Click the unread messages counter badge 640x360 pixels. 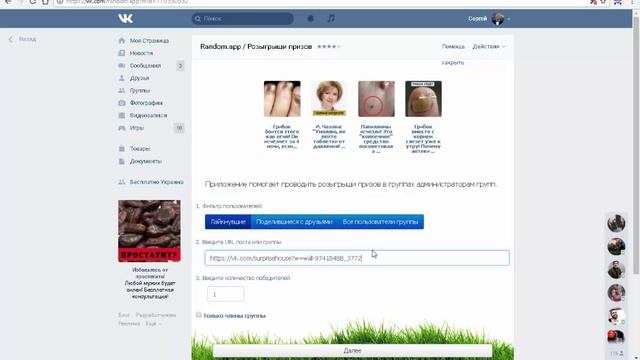[180, 66]
